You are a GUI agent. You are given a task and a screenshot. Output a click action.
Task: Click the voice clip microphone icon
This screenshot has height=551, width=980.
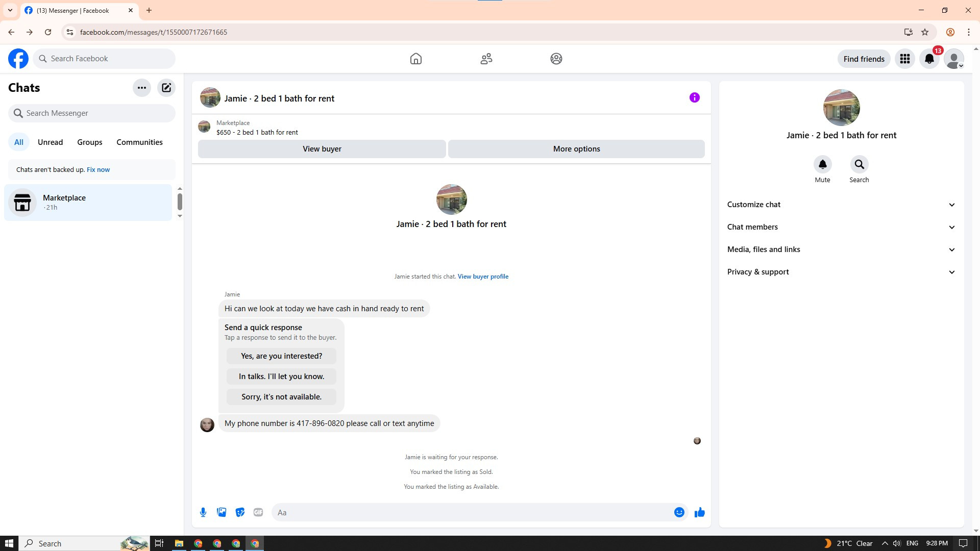click(203, 512)
